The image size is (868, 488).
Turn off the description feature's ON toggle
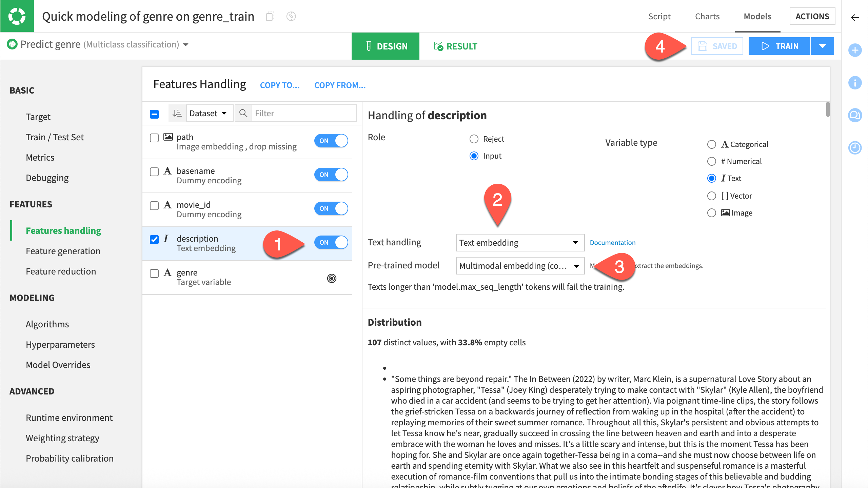pyautogui.click(x=331, y=242)
